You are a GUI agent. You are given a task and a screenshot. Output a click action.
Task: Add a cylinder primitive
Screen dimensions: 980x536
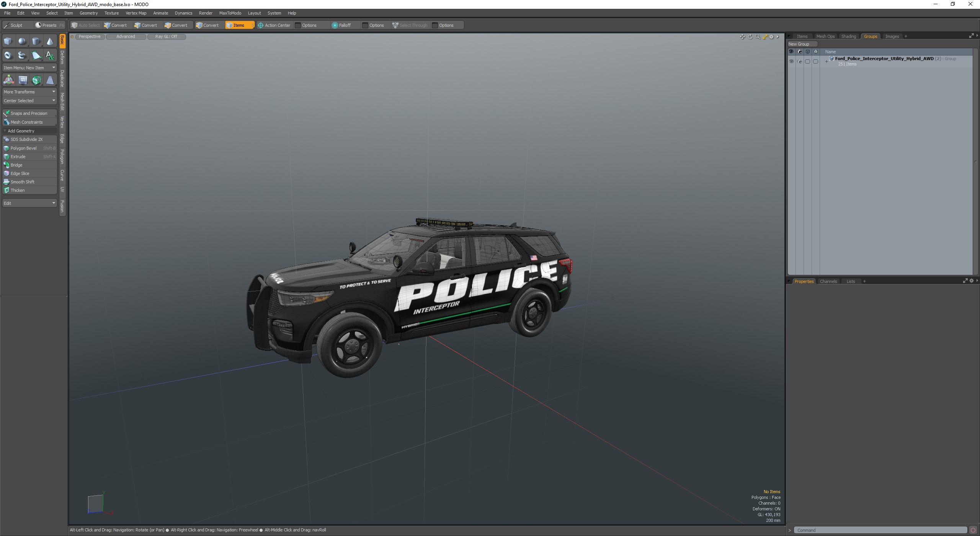coord(36,41)
